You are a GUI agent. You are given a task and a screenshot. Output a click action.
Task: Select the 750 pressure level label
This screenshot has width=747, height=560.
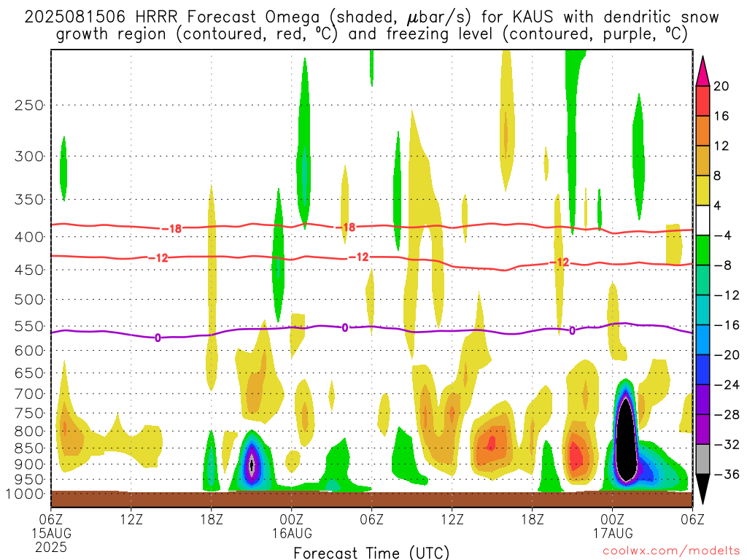point(29,413)
